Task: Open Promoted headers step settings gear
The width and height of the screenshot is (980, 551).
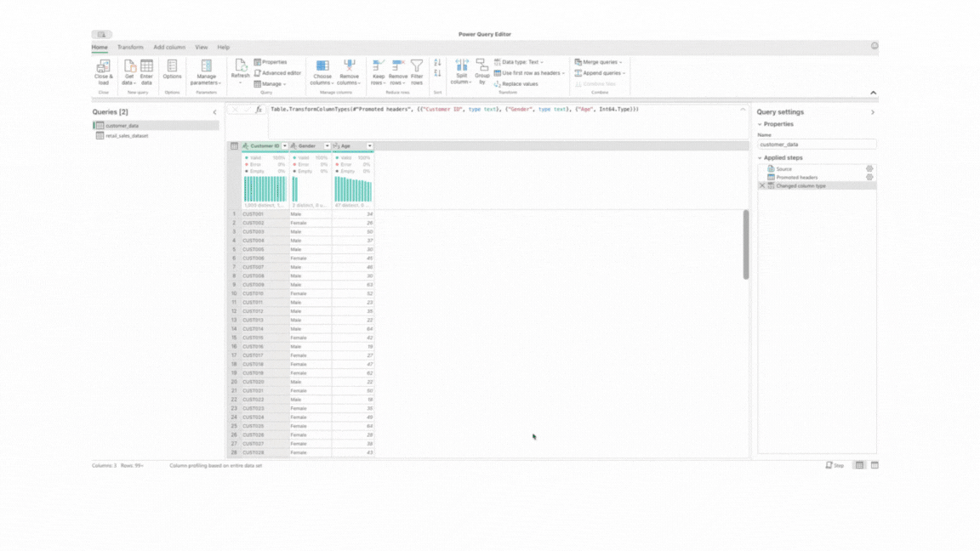Action: [869, 178]
